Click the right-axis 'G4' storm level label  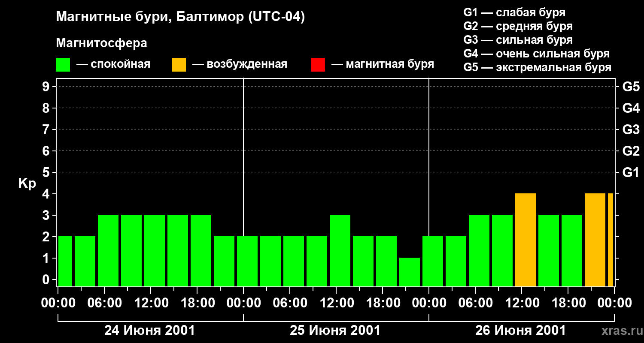(x=631, y=108)
